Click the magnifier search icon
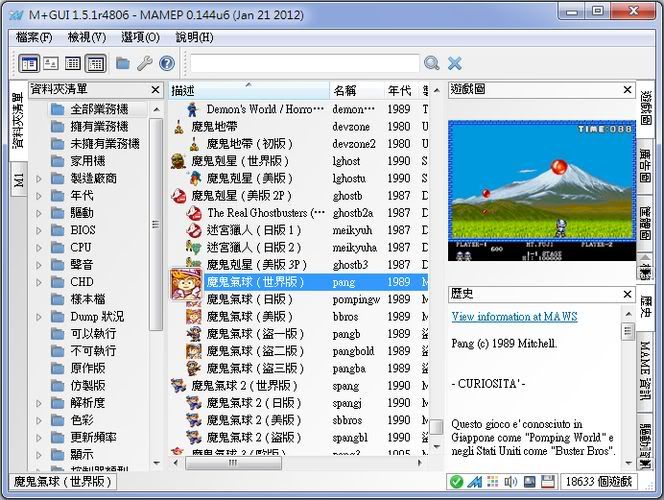 coord(432,64)
